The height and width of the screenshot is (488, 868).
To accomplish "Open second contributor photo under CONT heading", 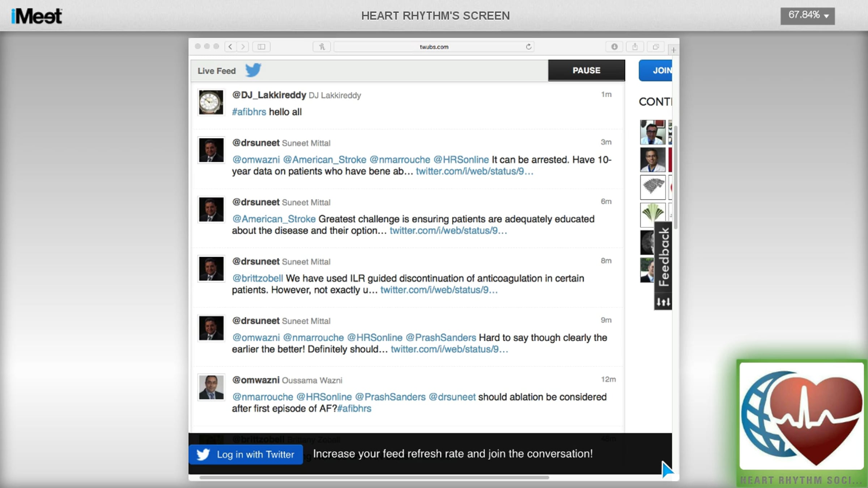I will [x=652, y=160].
